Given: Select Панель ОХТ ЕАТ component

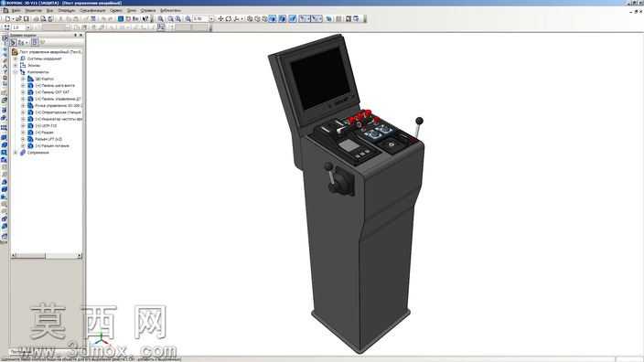Looking at the screenshot, I should pyautogui.click(x=52, y=92).
